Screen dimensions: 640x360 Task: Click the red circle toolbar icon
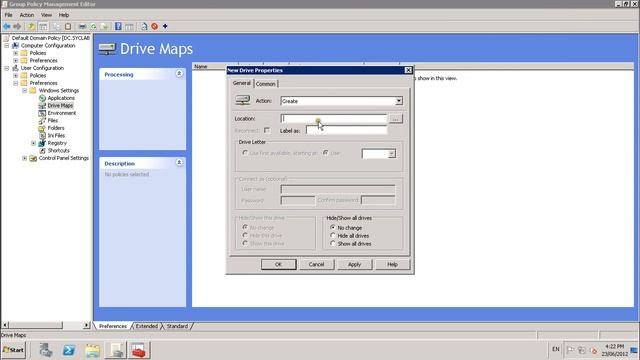coord(155,27)
